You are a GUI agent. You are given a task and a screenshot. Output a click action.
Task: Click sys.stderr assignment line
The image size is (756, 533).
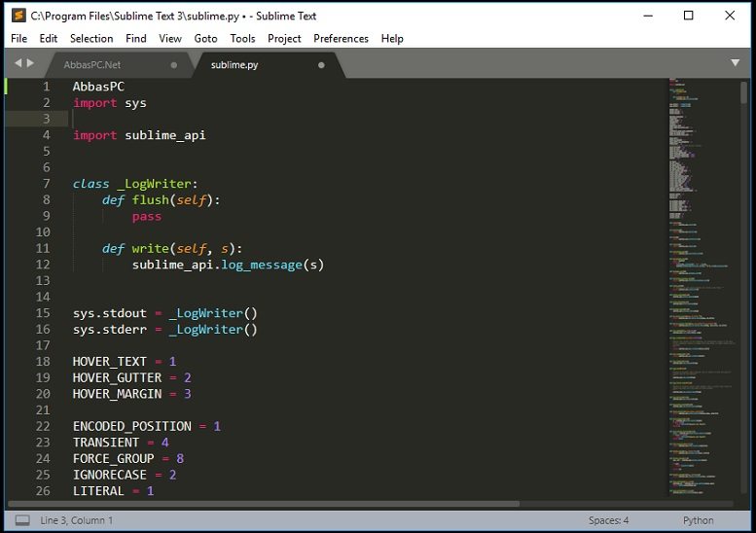pyautogui.click(x=164, y=330)
